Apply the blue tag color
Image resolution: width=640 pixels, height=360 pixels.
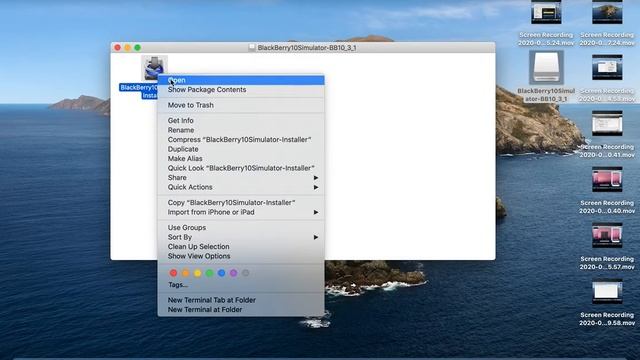click(221, 273)
